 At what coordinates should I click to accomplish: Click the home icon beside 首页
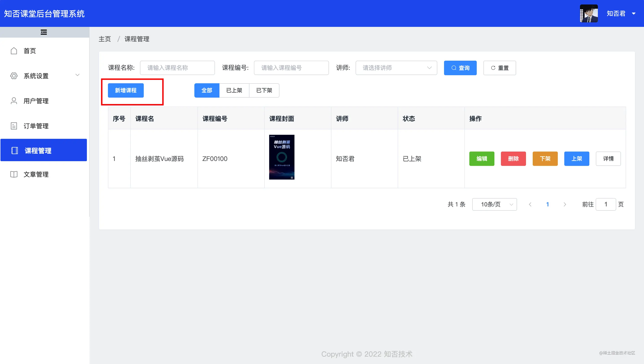point(14,51)
